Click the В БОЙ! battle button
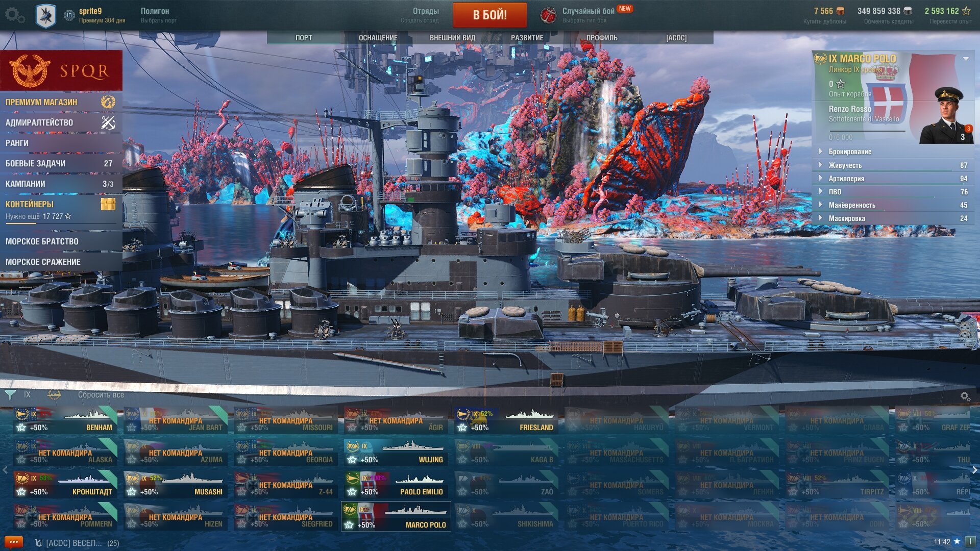The width and height of the screenshot is (980, 551). [489, 15]
